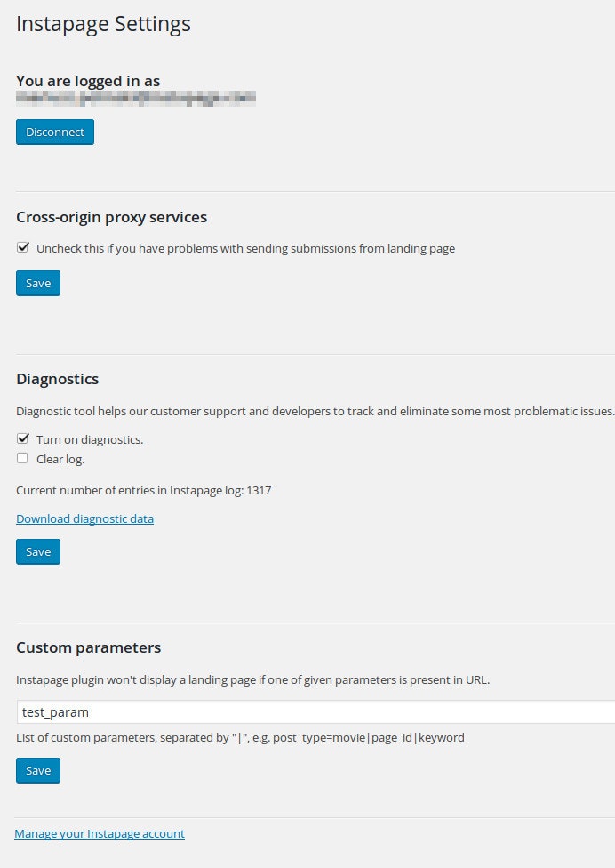Click the "You are logged in as" label
615x868 pixels.
[88, 81]
